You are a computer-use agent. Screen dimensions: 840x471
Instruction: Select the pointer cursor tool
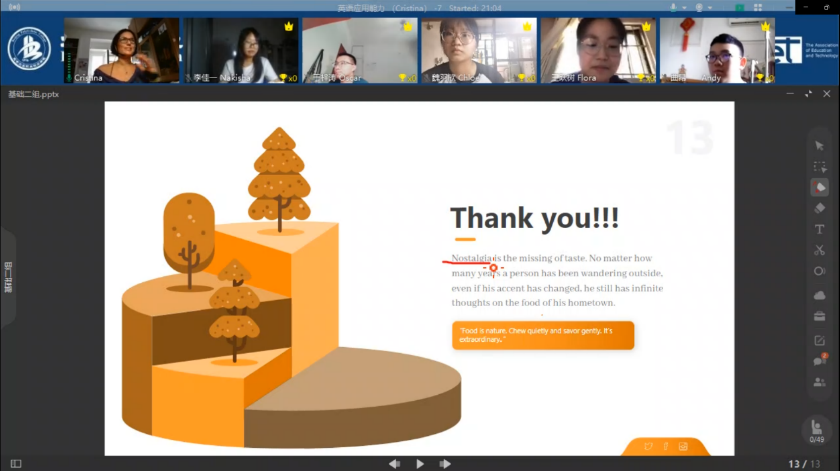coord(819,146)
